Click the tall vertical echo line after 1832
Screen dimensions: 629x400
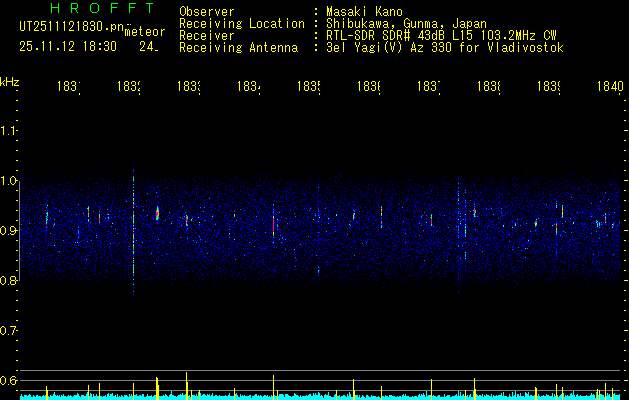133,233
